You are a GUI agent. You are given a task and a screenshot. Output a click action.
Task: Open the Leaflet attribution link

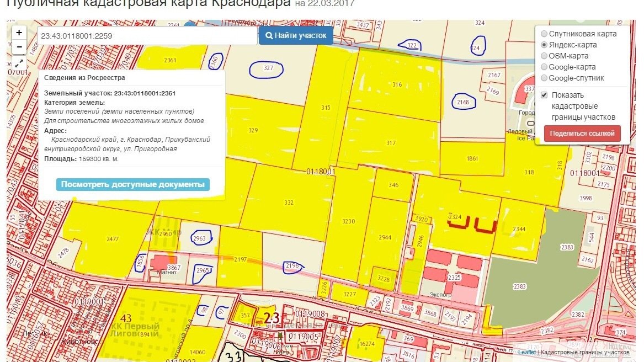[526, 352]
